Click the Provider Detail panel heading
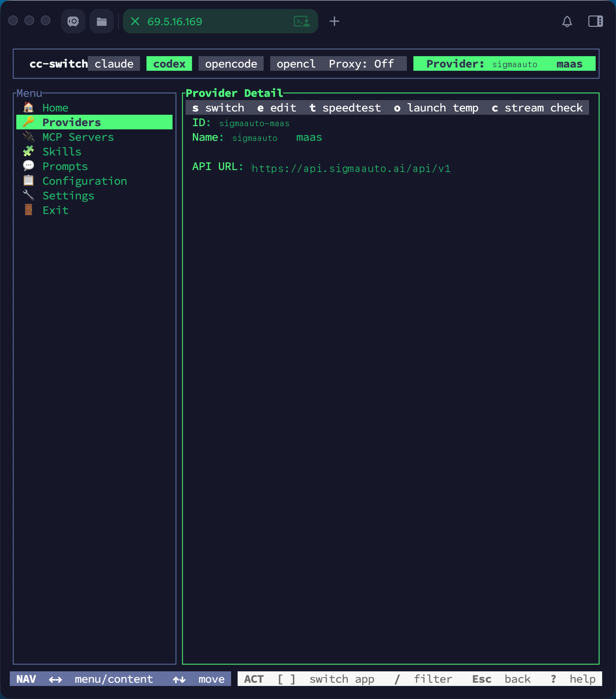The height and width of the screenshot is (699, 616). click(x=234, y=93)
